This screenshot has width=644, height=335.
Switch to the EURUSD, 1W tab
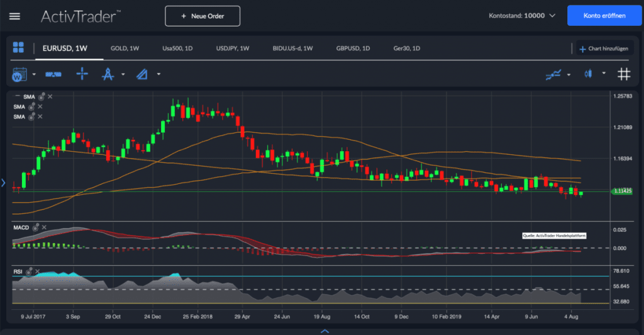point(65,48)
